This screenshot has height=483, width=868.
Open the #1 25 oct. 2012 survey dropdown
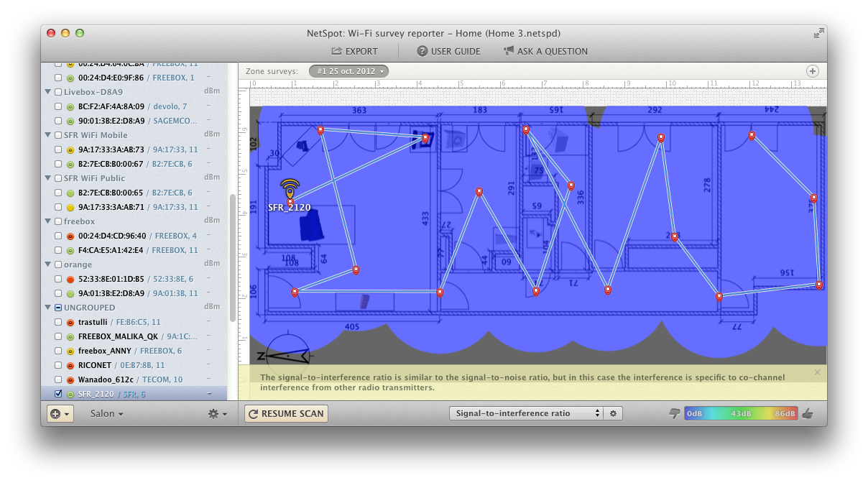(x=349, y=71)
